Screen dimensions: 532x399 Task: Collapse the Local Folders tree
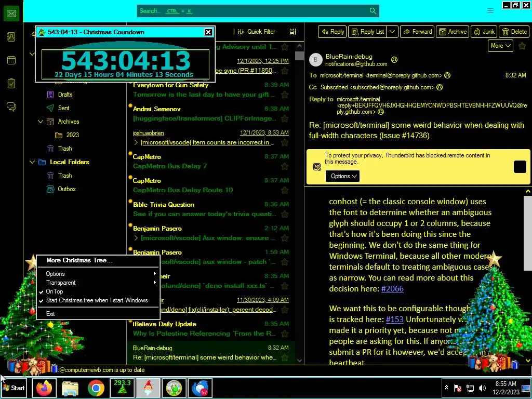pos(32,162)
